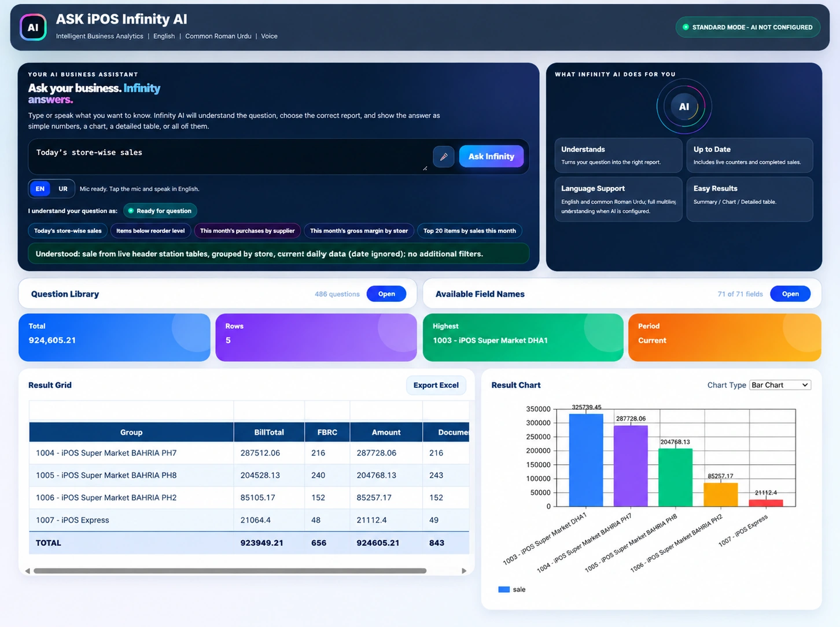Image resolution: width=840 pixels, height=627 pixels.
Task: Open the Available Field Names list
Action: point(790,294)
